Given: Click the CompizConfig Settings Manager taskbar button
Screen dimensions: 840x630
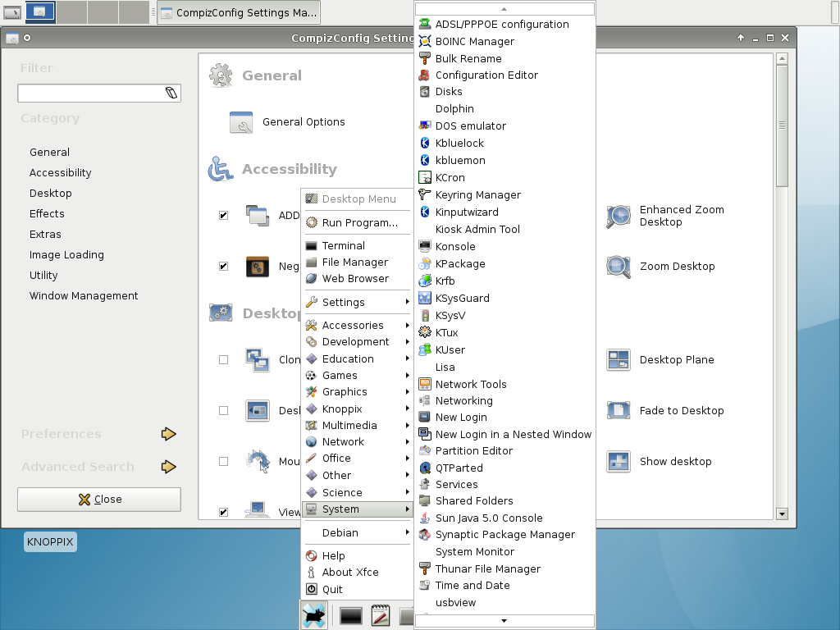Looking at the screenshot, I should (x=239, y=12).
